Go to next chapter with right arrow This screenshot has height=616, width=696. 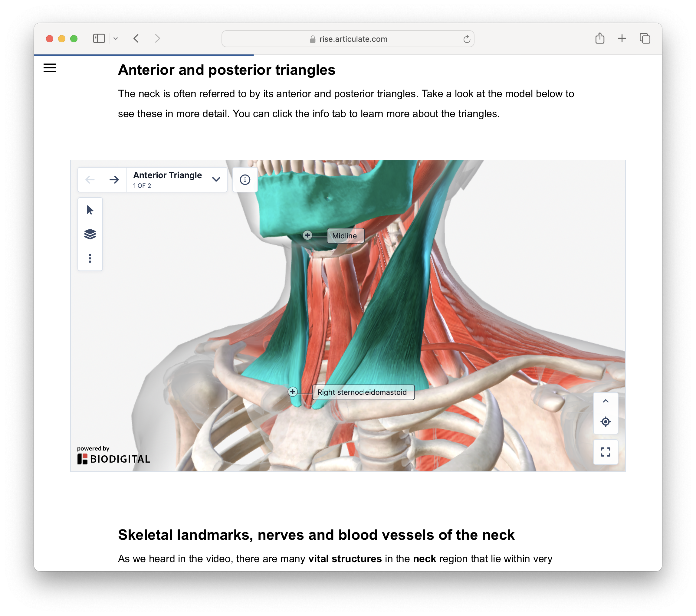pos(114,179)
